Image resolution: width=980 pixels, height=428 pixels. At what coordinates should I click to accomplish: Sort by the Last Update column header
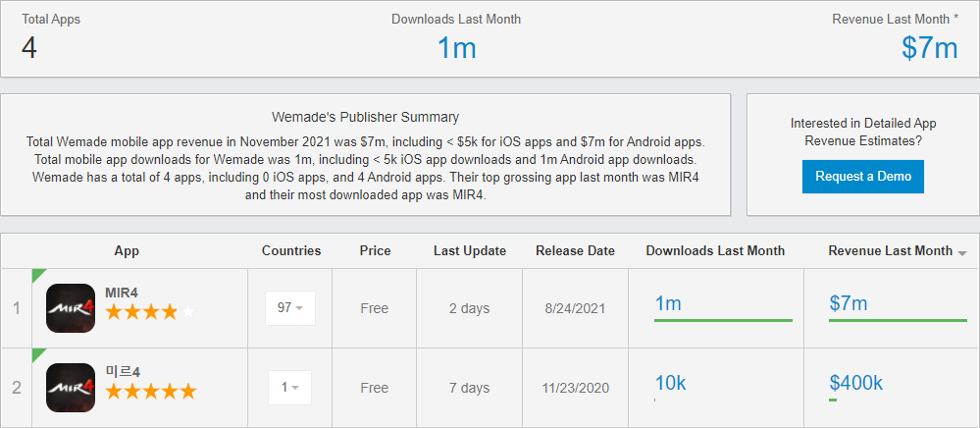pyautogui.click(x=470, y=251)
